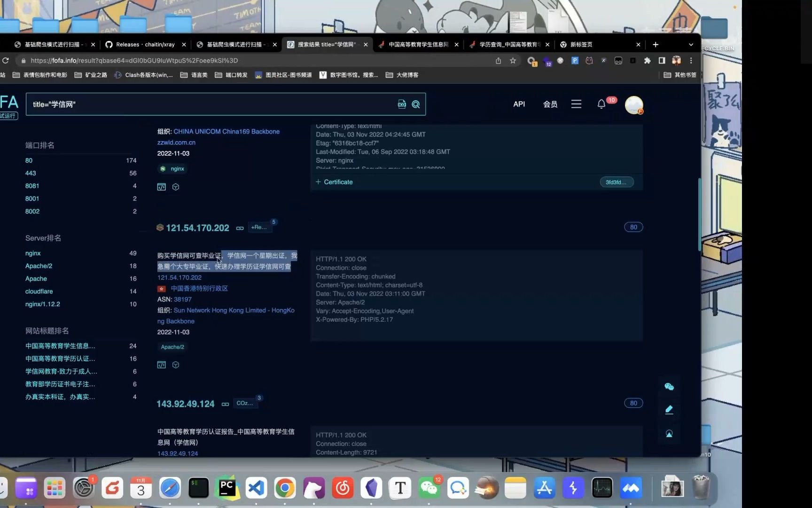This screenshot has width=812, height=508.
Task: Click 中国香港特别行政区 region link
Action: pos(199,288)
